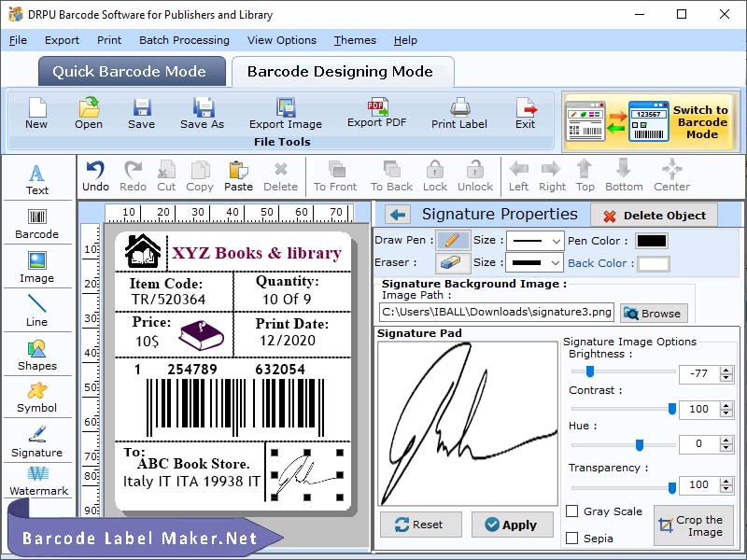
Task: Align object with Bottom icon
Action: [624, 176]
